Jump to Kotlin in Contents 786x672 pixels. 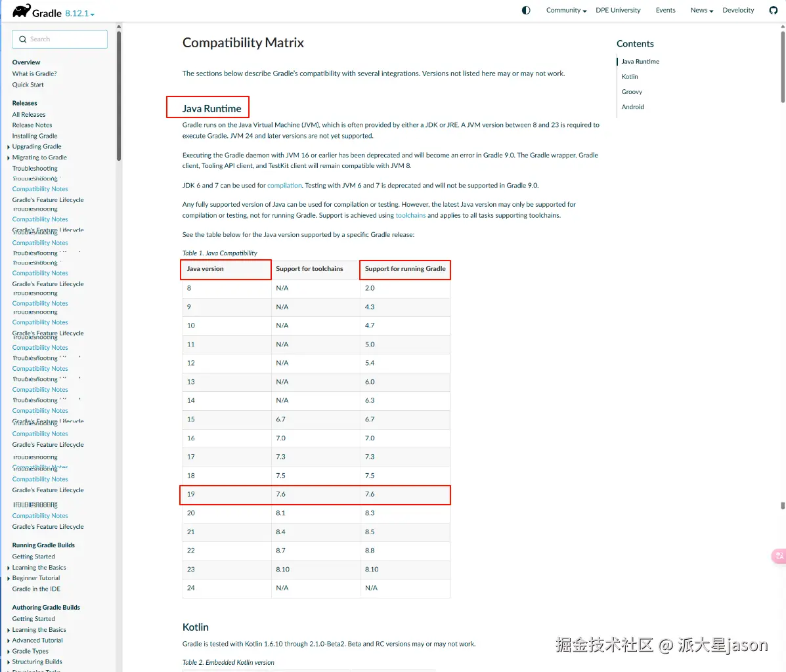[630, 76]
